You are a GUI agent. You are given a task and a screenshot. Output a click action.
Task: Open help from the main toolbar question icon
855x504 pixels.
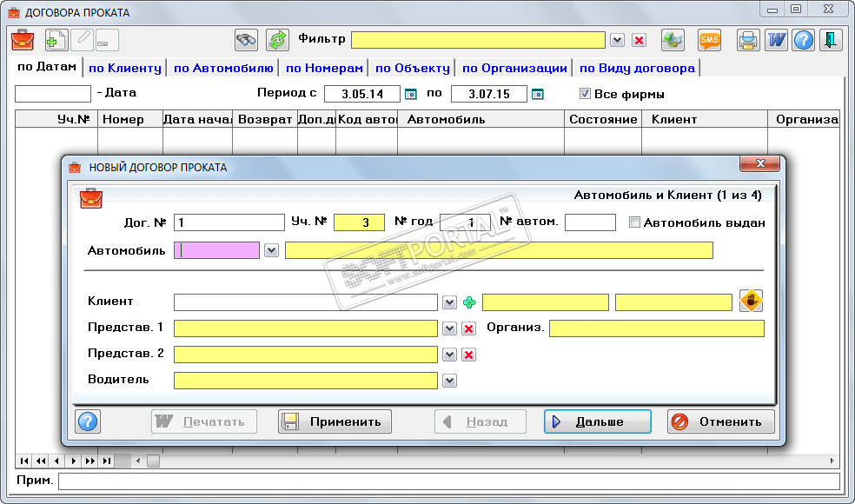(x=804, y=40)
